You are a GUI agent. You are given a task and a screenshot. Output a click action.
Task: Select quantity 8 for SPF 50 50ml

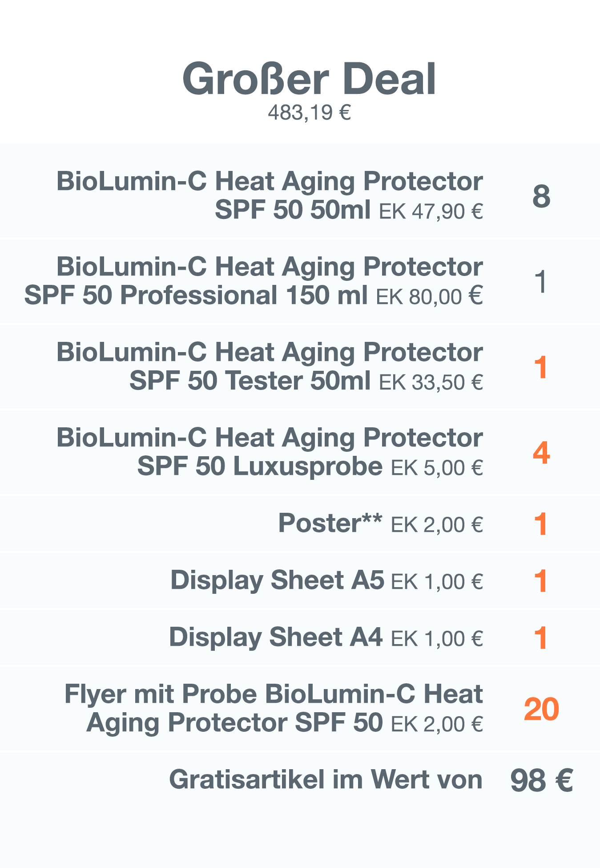(x=541, y=196)
